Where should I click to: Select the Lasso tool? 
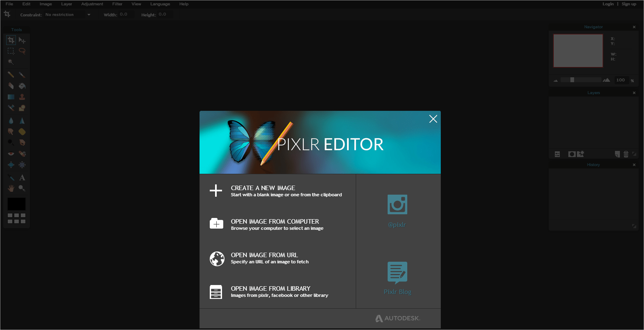tap(22, 51)
